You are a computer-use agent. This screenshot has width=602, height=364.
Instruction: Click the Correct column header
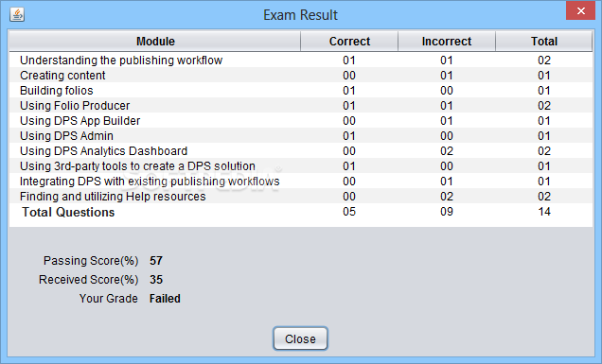click(x=349, y=41)
